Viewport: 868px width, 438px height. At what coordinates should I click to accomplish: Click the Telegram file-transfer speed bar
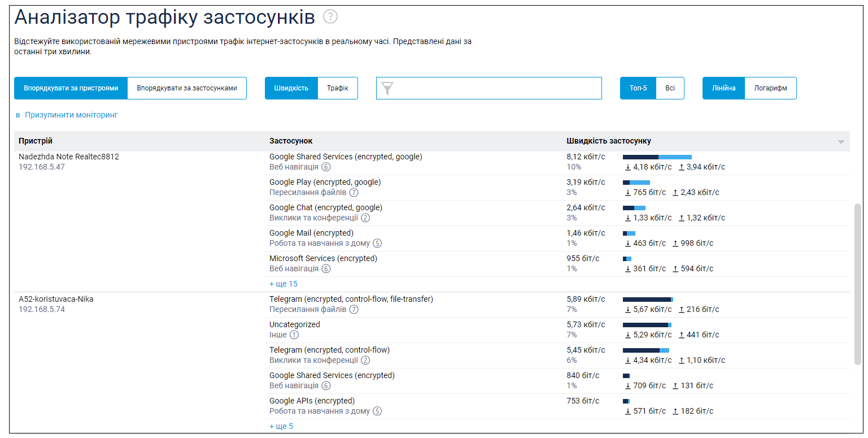648,299
